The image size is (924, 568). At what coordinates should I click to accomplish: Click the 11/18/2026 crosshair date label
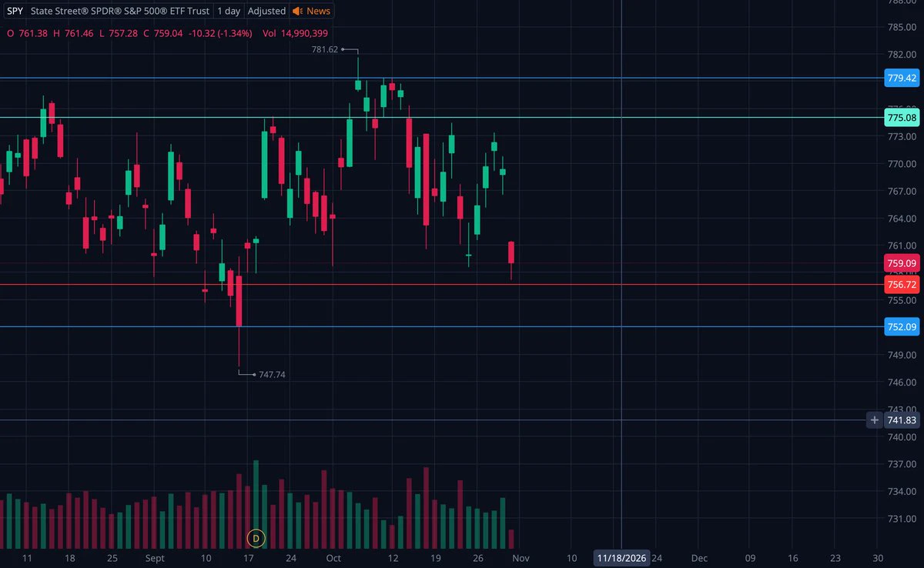[621, 557]
